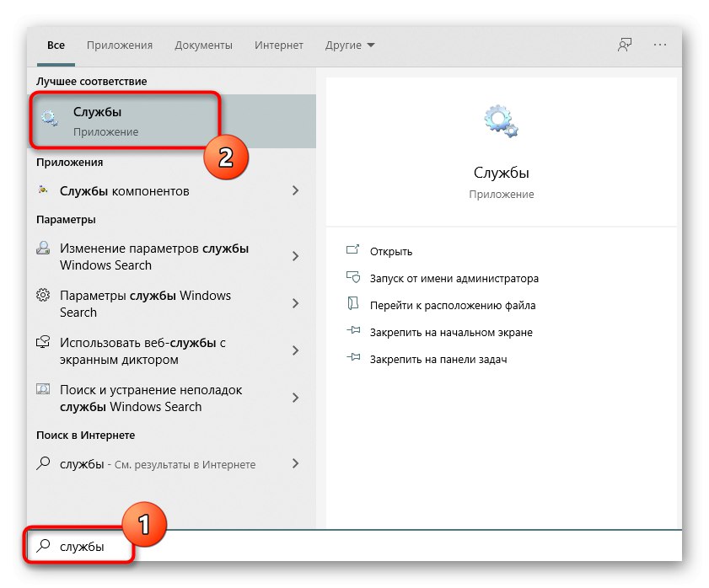Switch to the Приложения tab
Image resolution: width=709 pixels, height=588 pixels.
pyautogui.click(x=119, y=45)
